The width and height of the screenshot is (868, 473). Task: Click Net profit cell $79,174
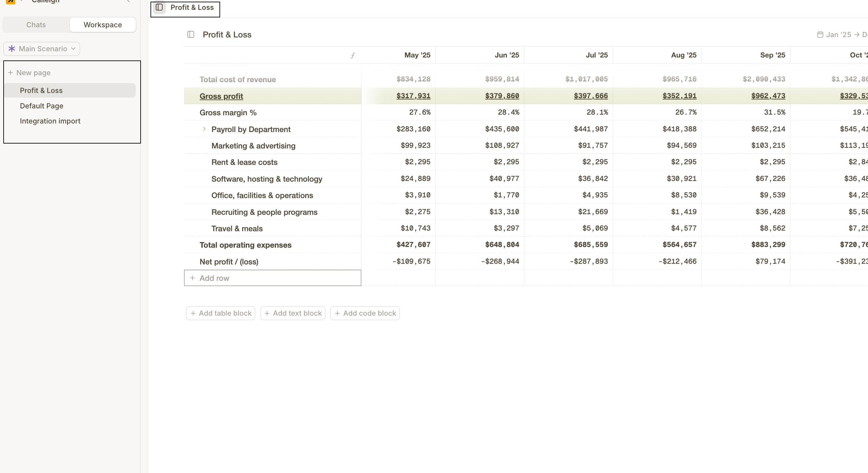tap(770, 261)
